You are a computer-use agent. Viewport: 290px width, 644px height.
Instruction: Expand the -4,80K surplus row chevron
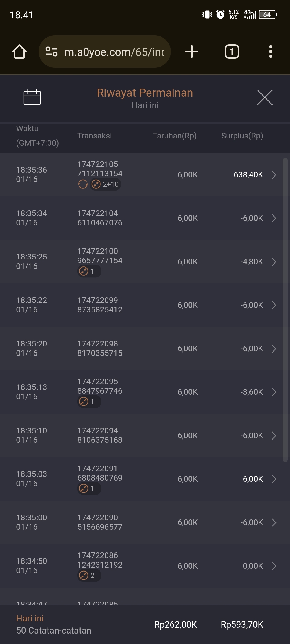click(274, 262)
